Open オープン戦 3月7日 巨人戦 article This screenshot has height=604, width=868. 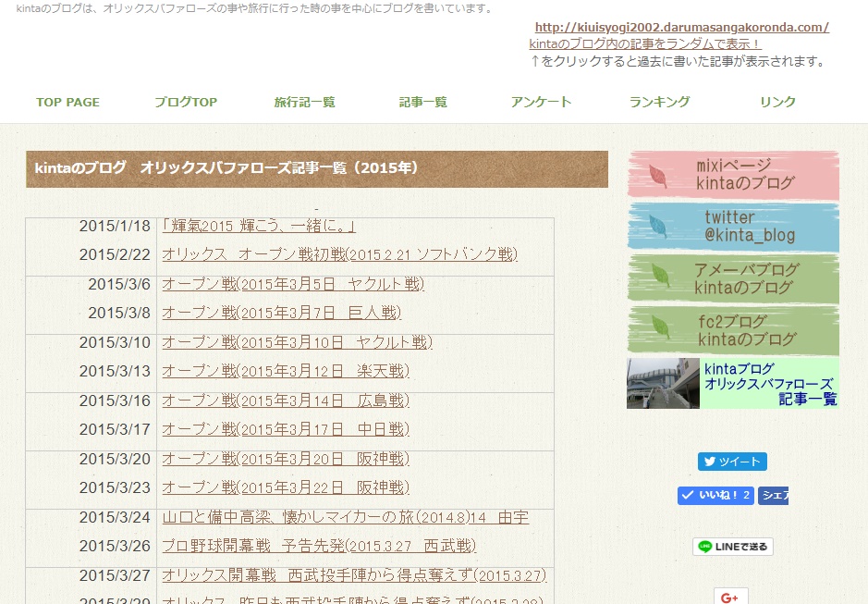point(282,313)
